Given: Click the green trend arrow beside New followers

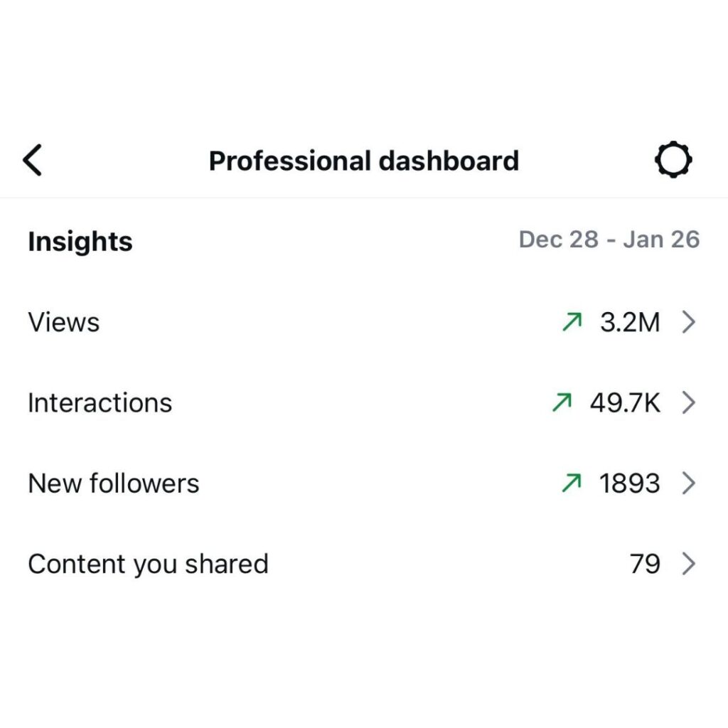Looking at the screenshot, I should [x=572, y=483].
